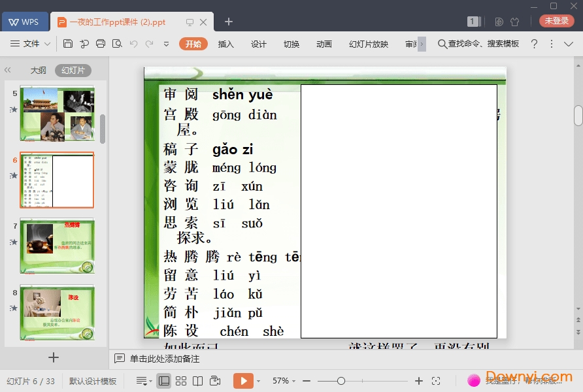Toggle normal view button in status bar
This screenshot has width=583, height=392.
[x=164, y=381]
